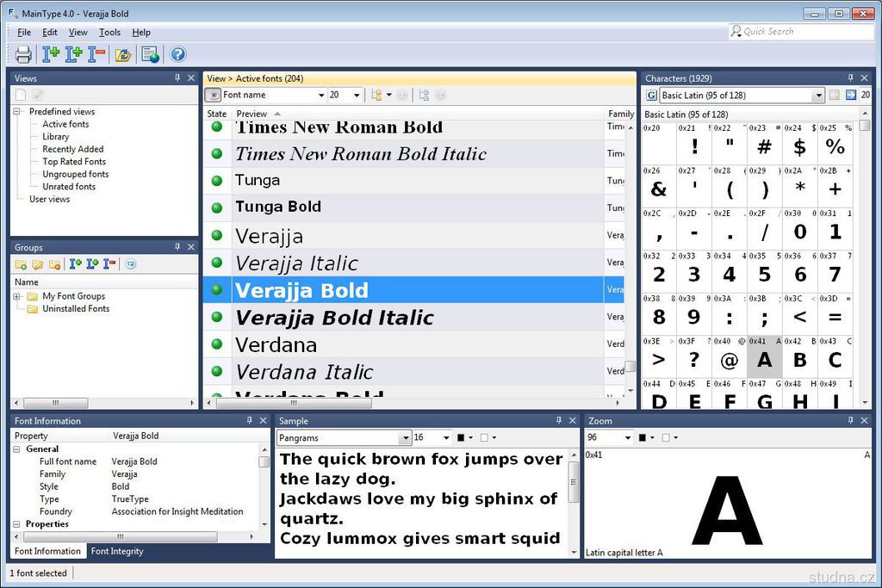Click the State column header
Viewport: 882px width, 588px height.
click(x=216, y=114)
